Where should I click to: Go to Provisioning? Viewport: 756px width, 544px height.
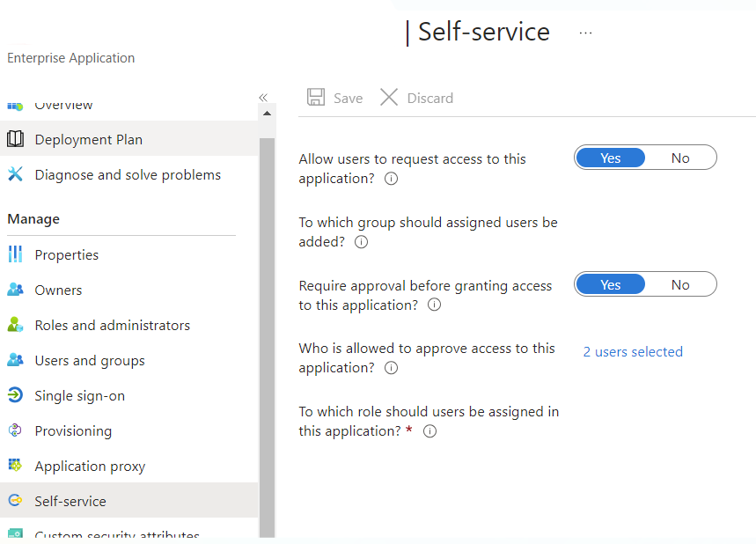[128, 430]
